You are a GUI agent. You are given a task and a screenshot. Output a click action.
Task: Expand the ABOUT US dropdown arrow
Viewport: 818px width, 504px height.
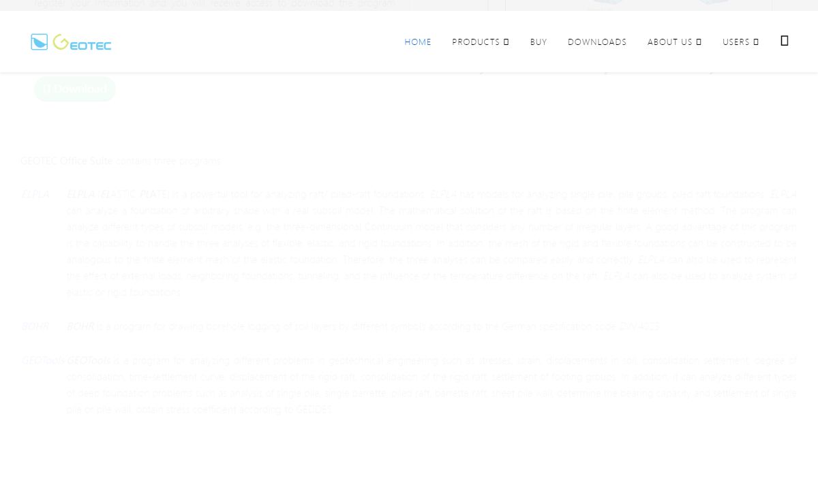point(699,42)
